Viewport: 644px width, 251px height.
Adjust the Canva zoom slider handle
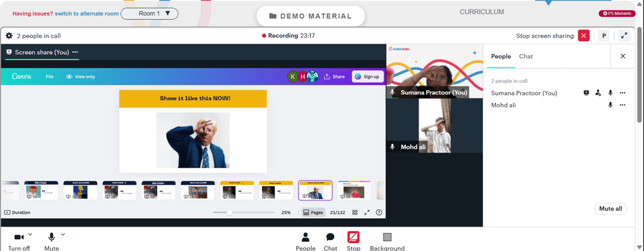[x=229, y=212]
